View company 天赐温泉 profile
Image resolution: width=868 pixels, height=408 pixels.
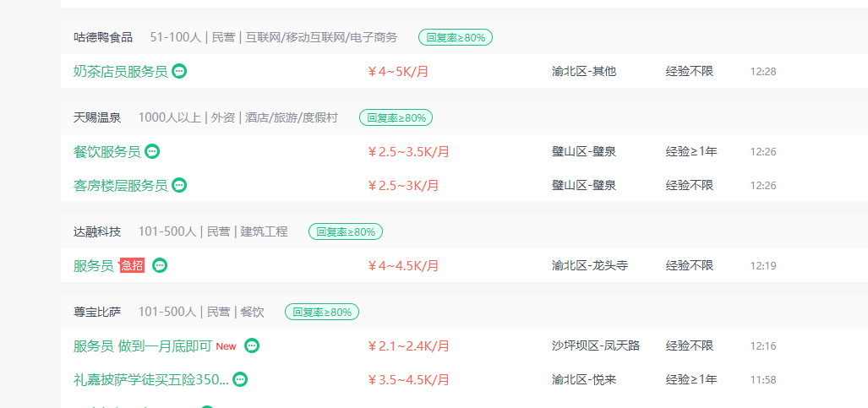point(97,118)
